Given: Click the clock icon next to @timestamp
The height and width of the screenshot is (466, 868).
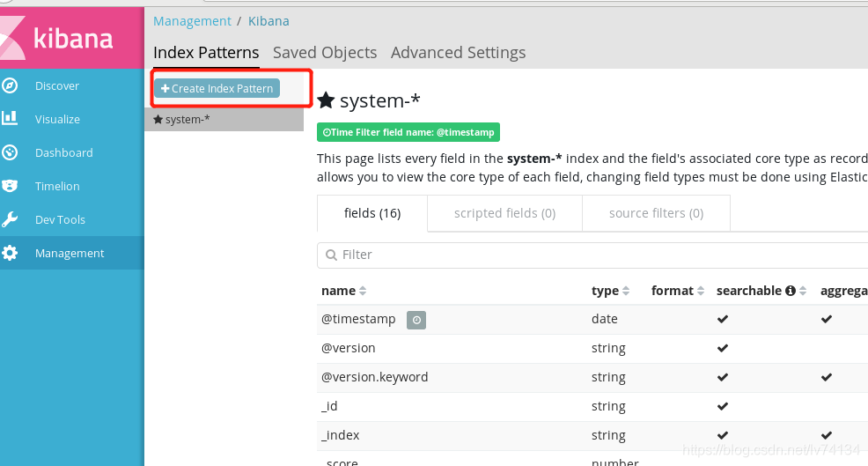Looking at the screenshot, I should 416,320.
